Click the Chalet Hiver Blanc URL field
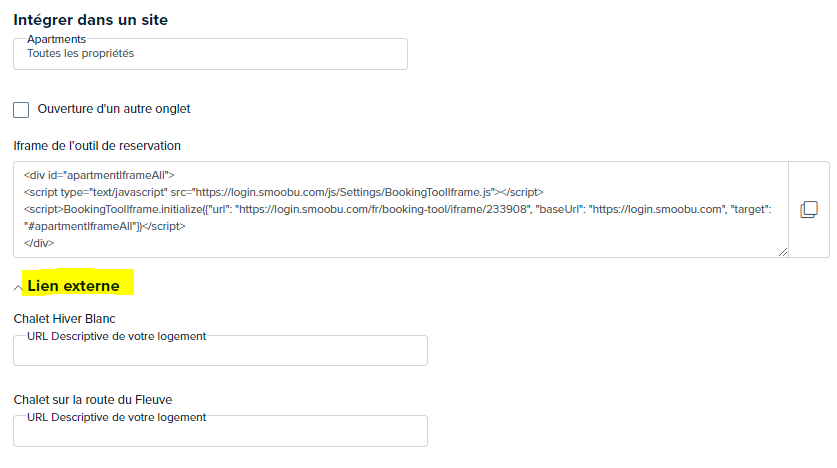Viewport: 837px width, 468px height. [220, 351]
